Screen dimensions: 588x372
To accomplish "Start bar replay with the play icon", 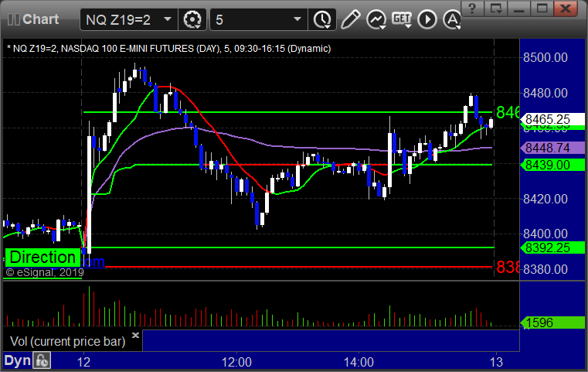I will (x=427, y=19).
